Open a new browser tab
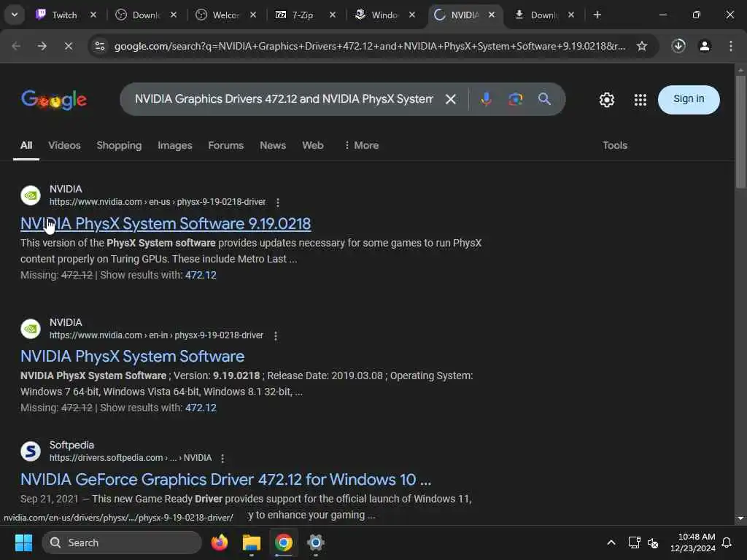 pos(597,15)
